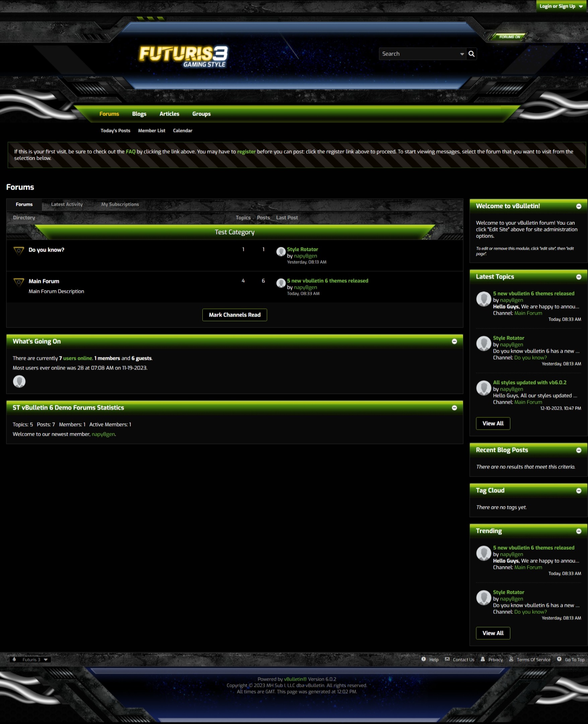Collapse the Tag Cloud module

point(579,491)
